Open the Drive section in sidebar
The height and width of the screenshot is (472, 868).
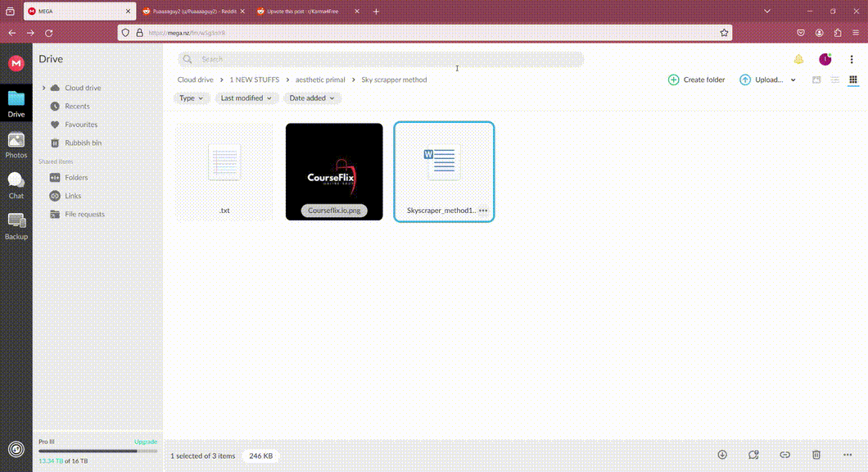pyautogui.click(x=16, y=103)
